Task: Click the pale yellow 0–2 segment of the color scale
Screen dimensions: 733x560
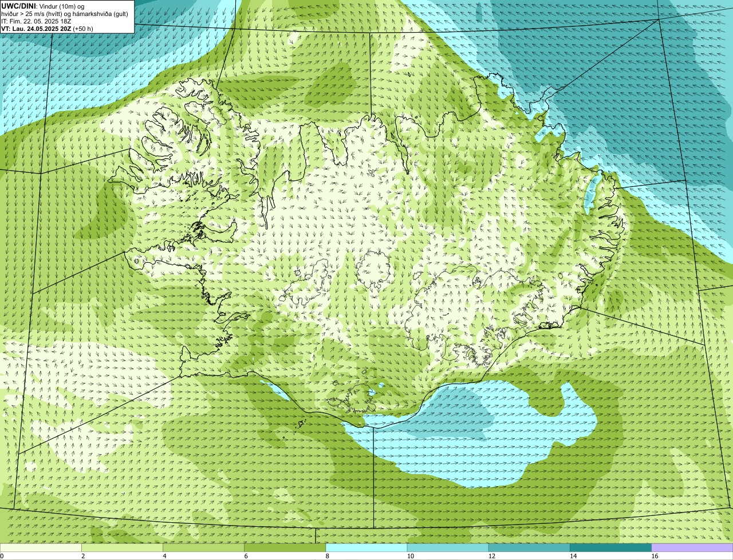Action: 41,548
